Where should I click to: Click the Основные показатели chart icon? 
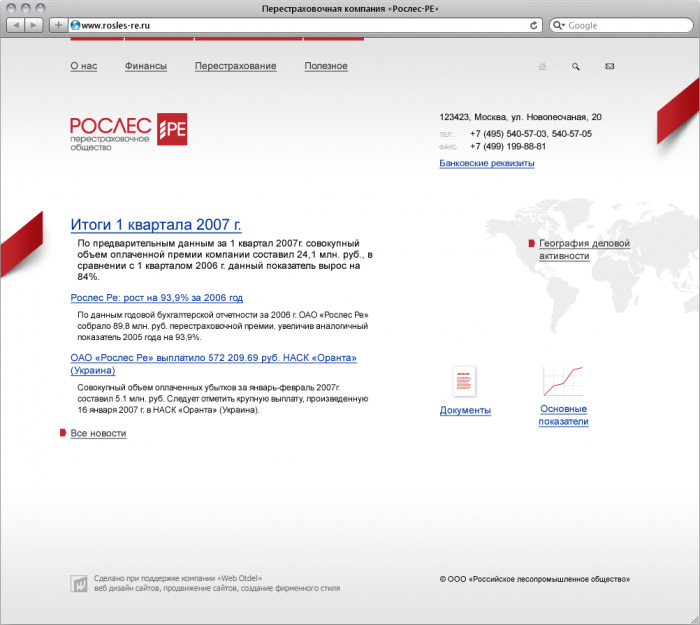[563, 381]
